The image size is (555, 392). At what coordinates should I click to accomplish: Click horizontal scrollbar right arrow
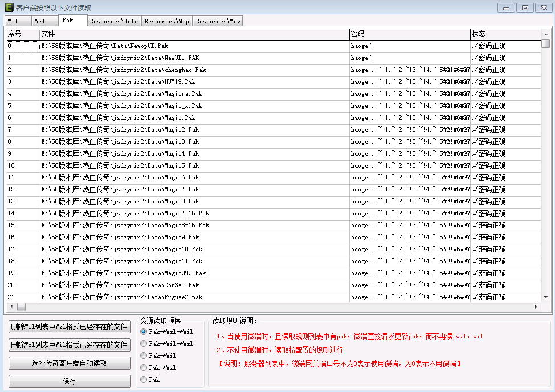536,307
